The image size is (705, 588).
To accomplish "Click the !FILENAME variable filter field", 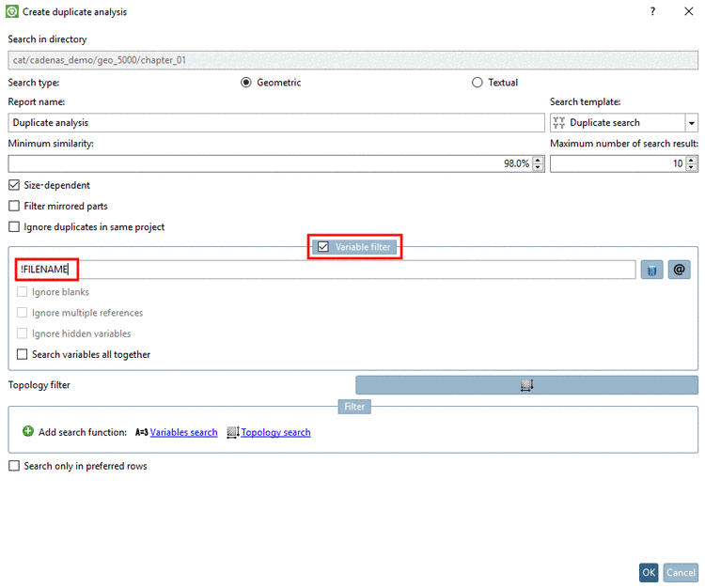I will pyautogui.click(x=326, y=270).
